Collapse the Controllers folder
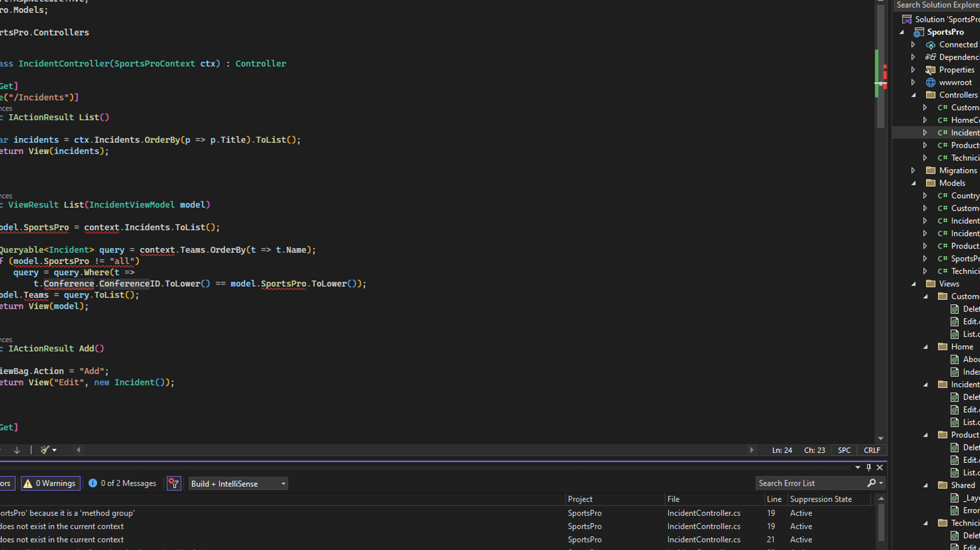The image size is (980, 550). coord(914,95)
